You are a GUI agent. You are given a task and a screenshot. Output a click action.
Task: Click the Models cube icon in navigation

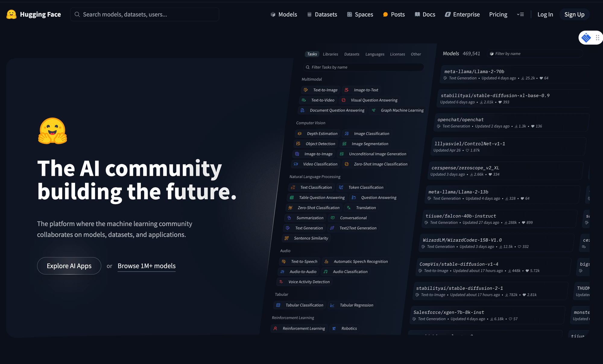click(x=273, y=14)
